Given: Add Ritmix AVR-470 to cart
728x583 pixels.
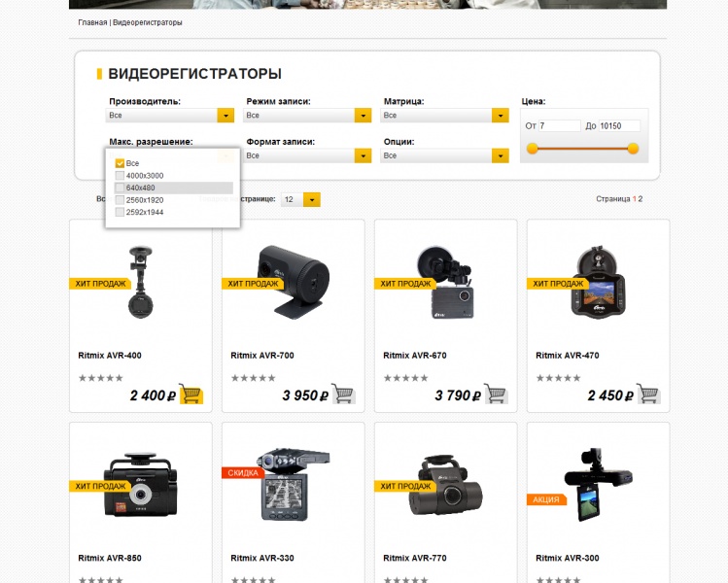Looking at the screenshot, I should (648, 394).
